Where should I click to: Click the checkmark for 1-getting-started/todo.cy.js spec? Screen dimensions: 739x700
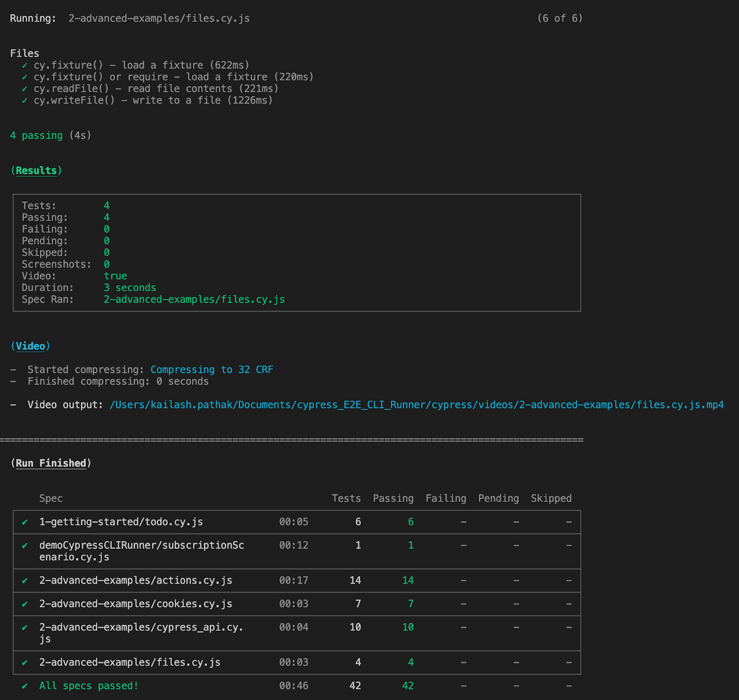click(24, 522)
